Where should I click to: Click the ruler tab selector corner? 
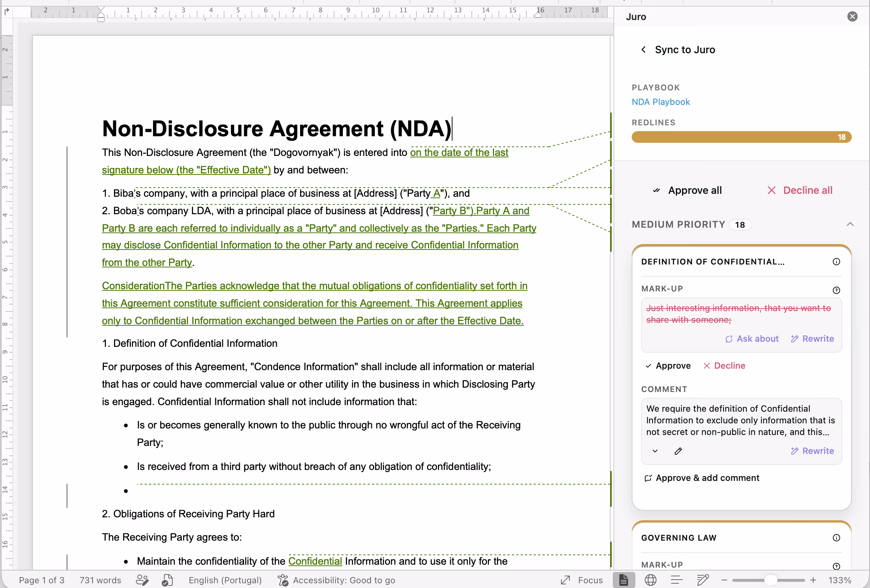pos(6,12)
